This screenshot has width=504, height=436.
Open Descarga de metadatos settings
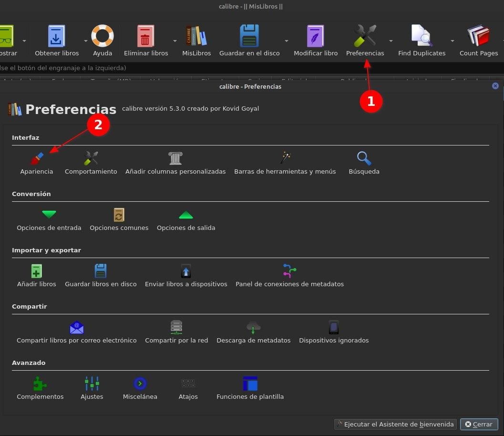tap(253, 332)
